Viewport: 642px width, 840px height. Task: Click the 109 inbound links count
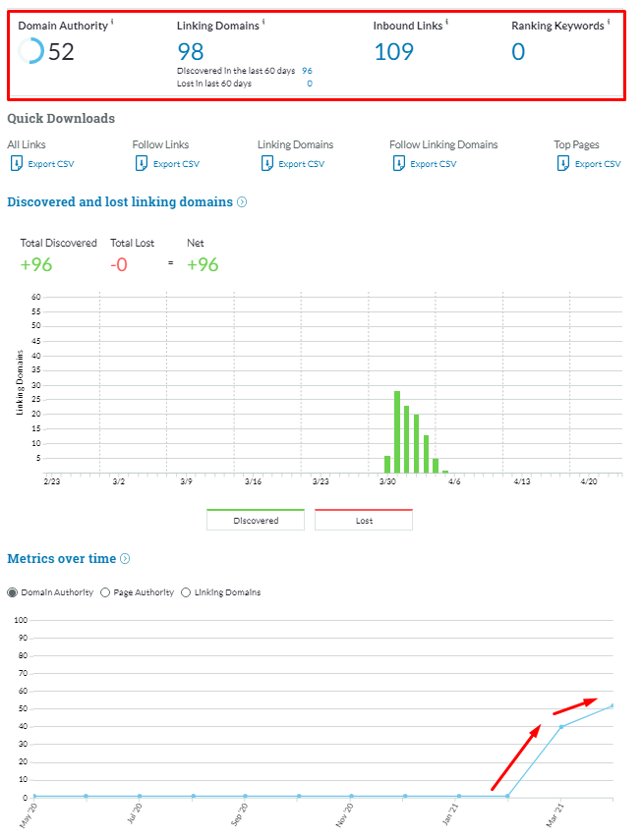pos(394,52)
